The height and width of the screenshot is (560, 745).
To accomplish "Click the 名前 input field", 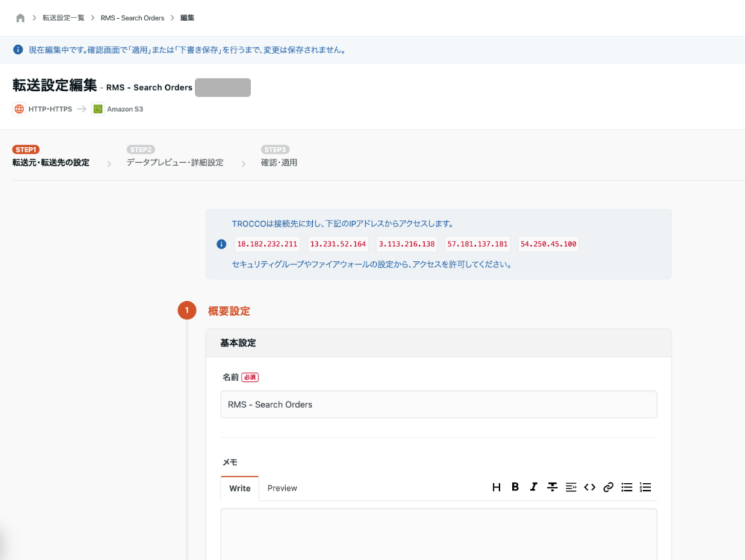I will (x=438, y=404).
